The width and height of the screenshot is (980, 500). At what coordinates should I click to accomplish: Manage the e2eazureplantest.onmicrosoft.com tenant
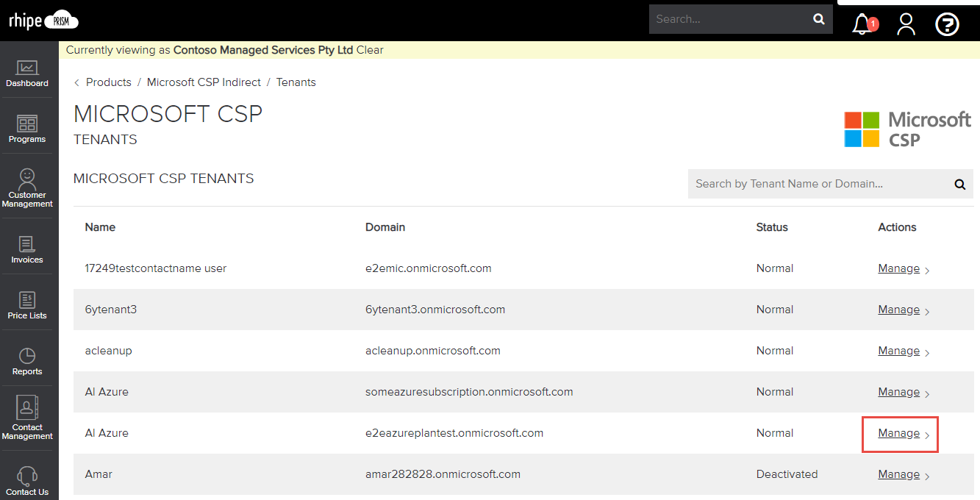pos(898,433)
